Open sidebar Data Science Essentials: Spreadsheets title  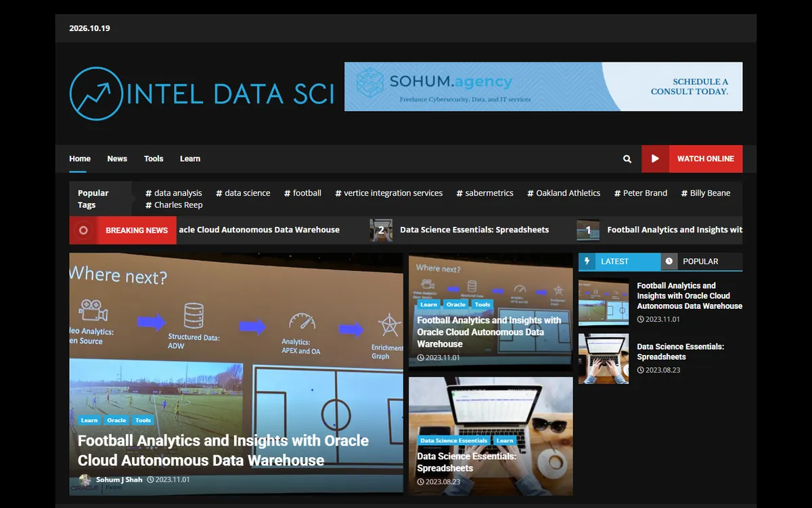[681, 352]
